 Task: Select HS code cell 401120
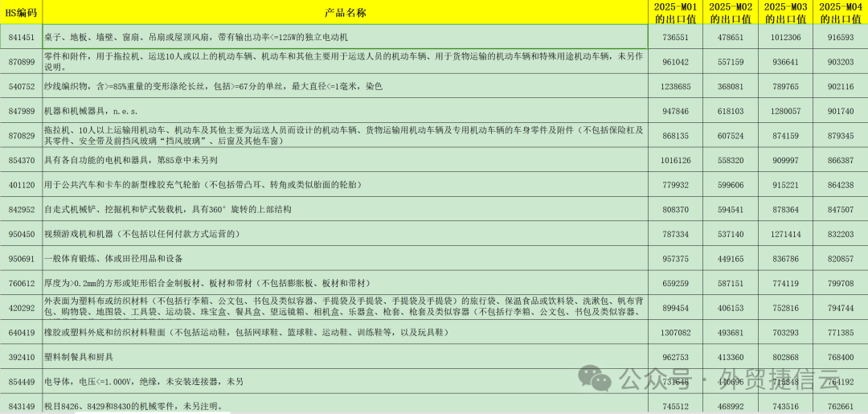pyautogui.click(x=21, y=184)
